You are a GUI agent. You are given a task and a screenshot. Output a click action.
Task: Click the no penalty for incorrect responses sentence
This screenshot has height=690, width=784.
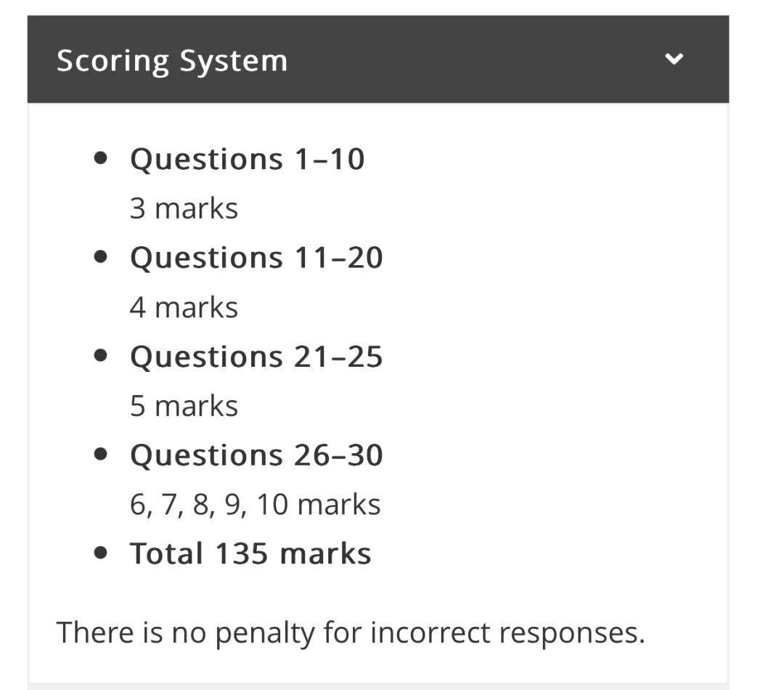tap(351, 633)
